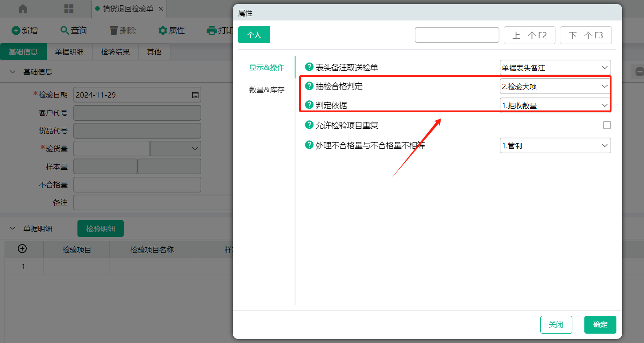Switch to 数量&库存 section

coord(266,90)
